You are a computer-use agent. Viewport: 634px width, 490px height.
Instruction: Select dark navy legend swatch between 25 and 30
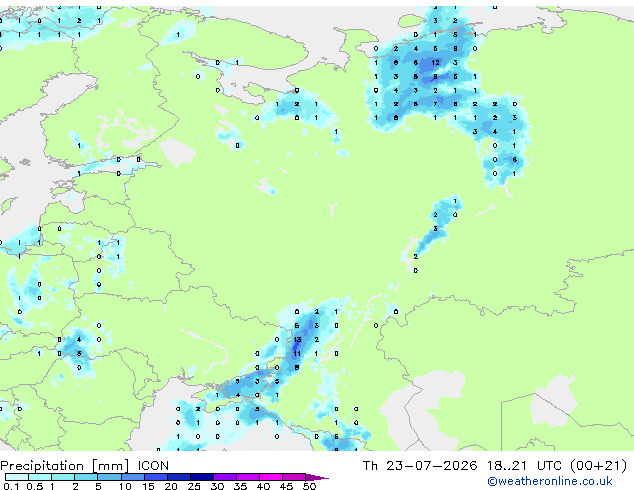point(202,477)
